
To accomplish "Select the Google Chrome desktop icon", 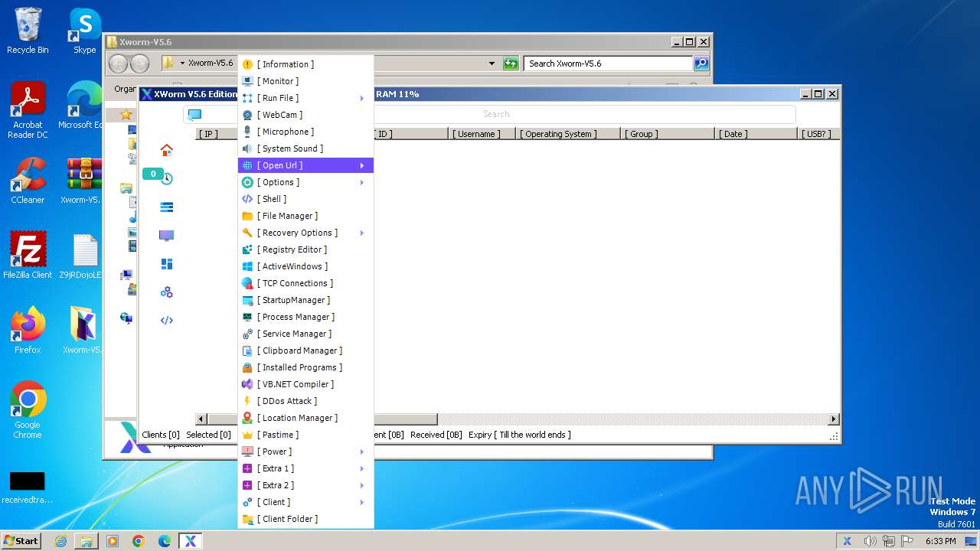I will point(28,410).
